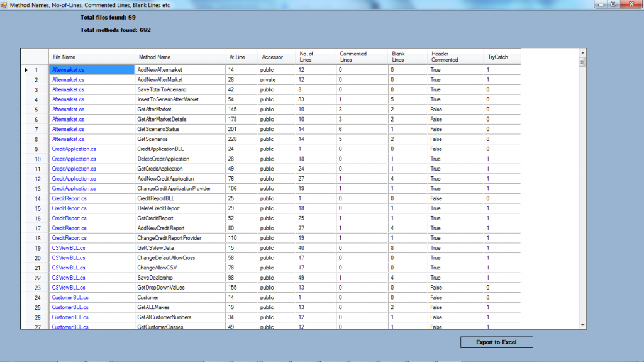Select the InsertToSenarioAfterMarket method cell
The height and width of the screenshot is (362, 644).
180,99
